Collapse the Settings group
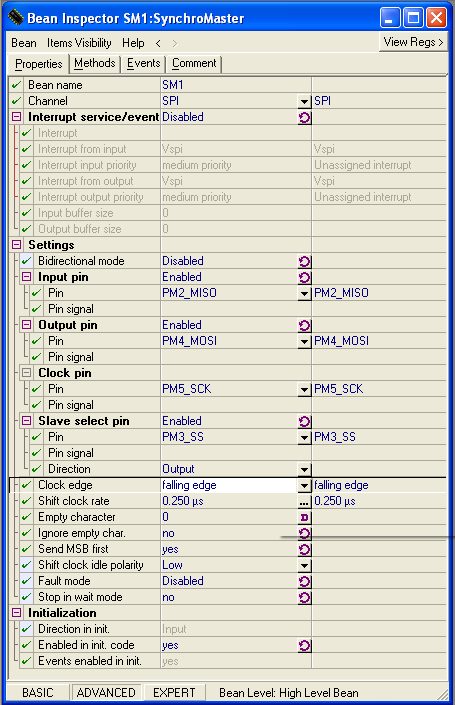455x705 pixels. tap(17, 245)
